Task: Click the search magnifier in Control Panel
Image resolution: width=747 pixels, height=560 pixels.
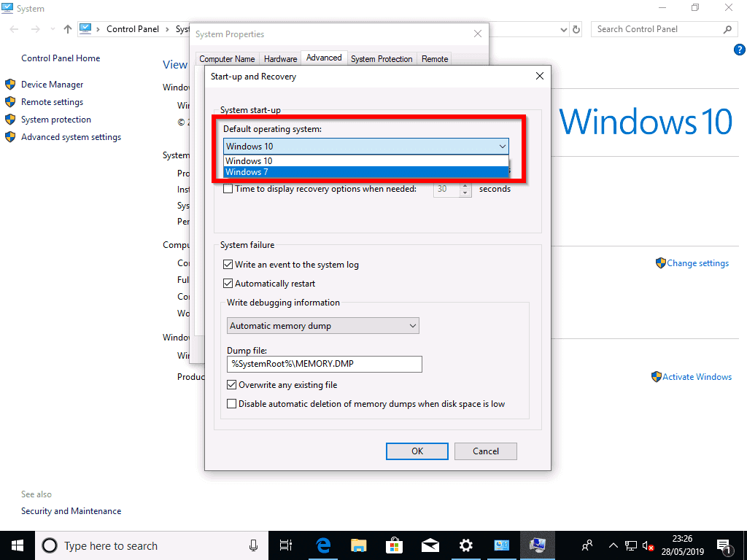Action: tap(727, 29)
